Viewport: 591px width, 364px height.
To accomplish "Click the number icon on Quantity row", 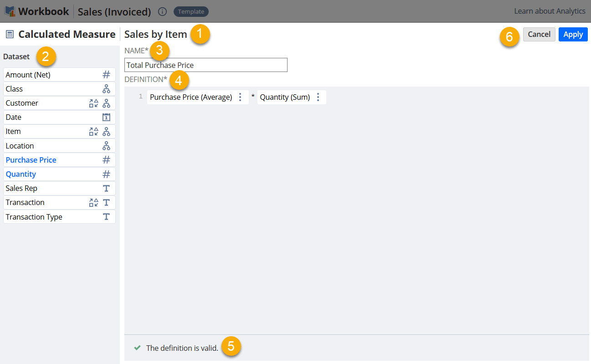I will [106, 174].
